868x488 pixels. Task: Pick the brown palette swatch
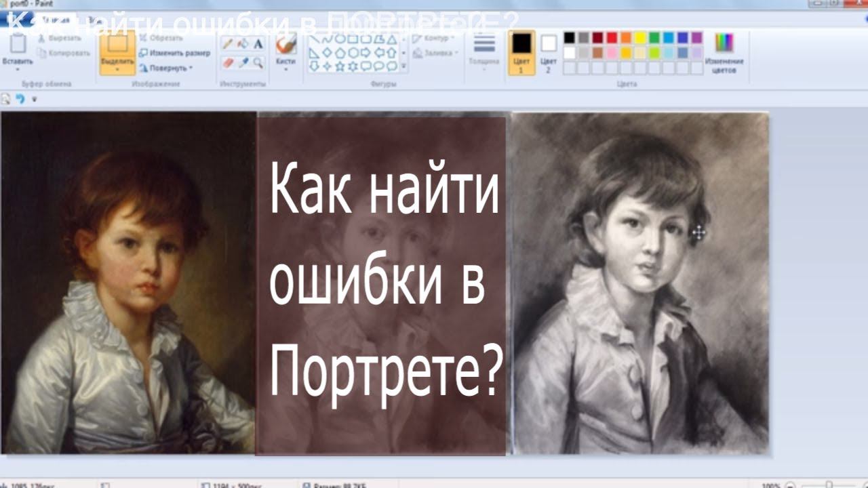coord(597,53)
